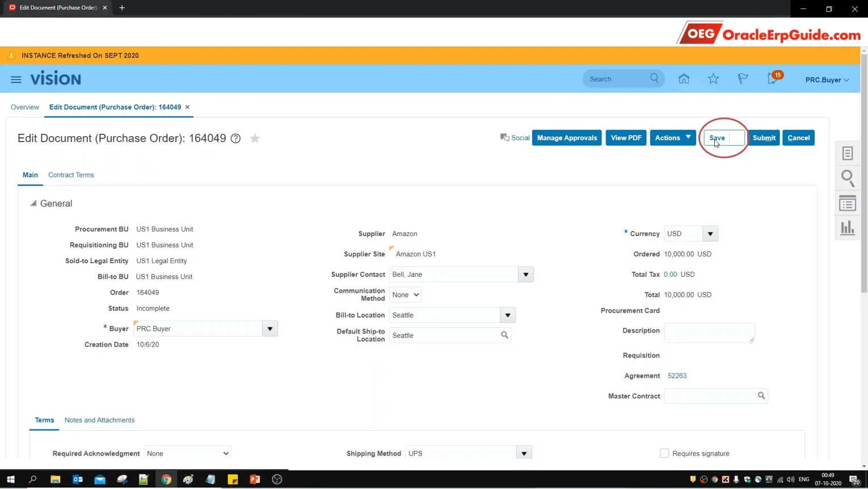Submit the purchase order
Viewport: 868px width, 489px height.
click(x=764, y=138)
